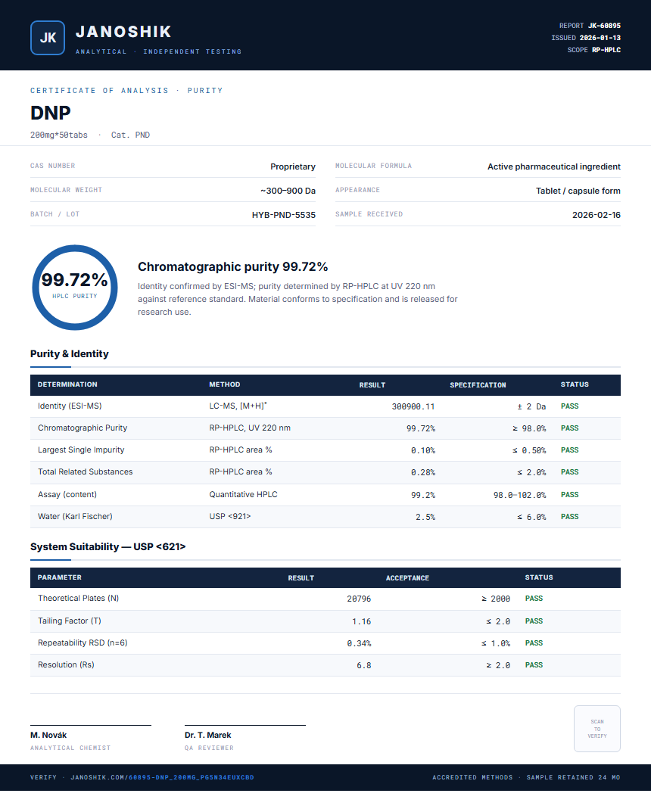
Task: Click PASS status in Resolution row
Action: (534, 665)
